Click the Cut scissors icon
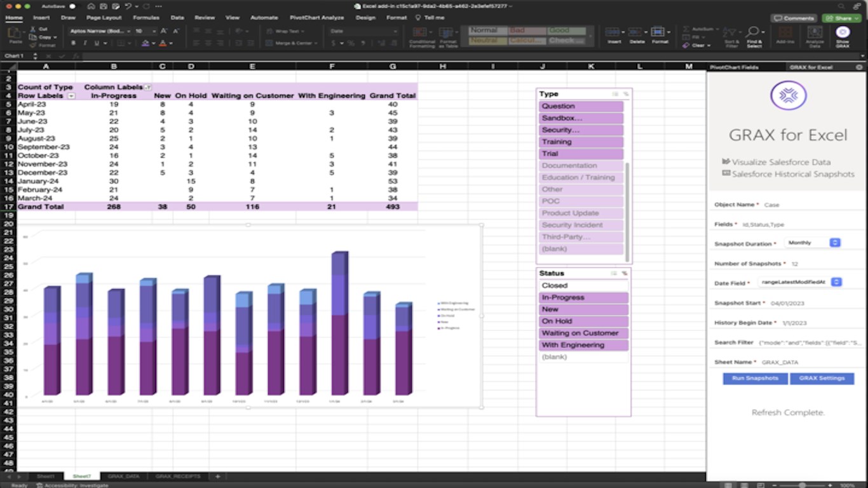The height and width of the screenshot is (488, 868). pyautogui.click(x=32, y=29)
